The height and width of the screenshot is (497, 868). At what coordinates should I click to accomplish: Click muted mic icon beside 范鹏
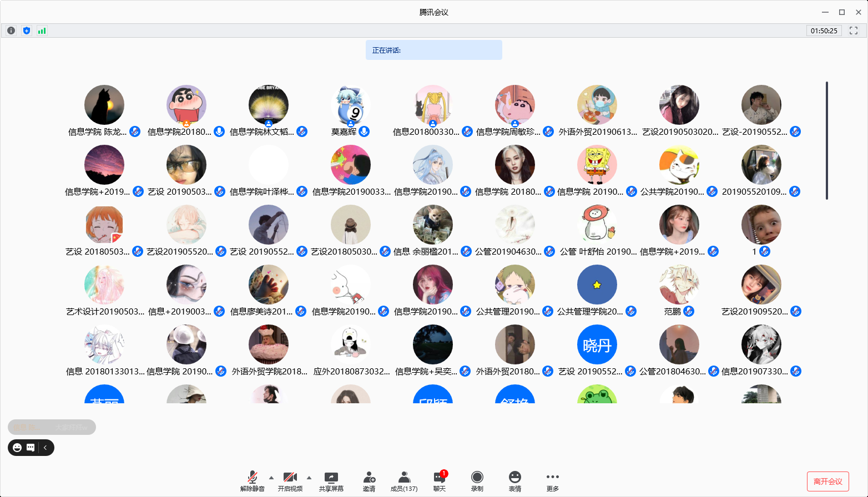[x=689, y=311]
